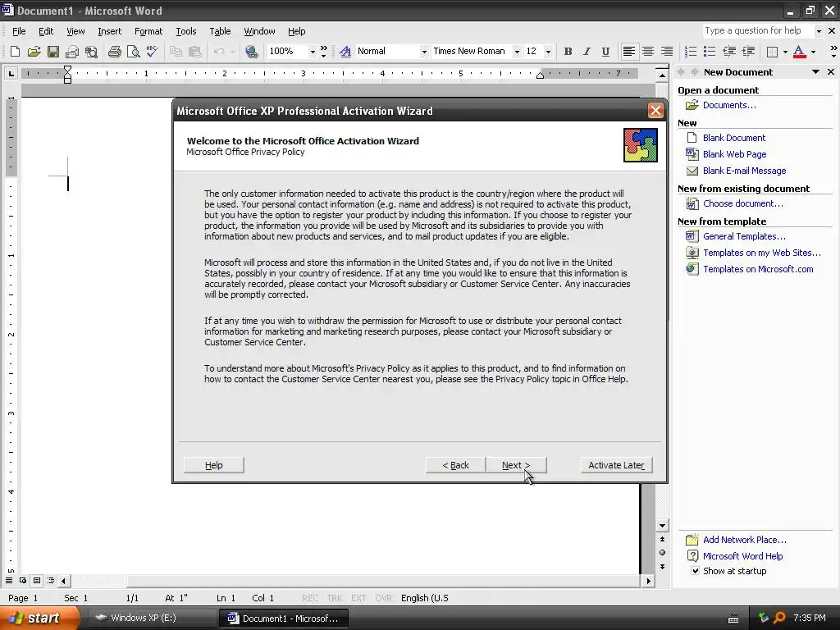840x630 pixels.
Task: Toggle the EXT selection mode indicator
Action: (x=358, y=598)
